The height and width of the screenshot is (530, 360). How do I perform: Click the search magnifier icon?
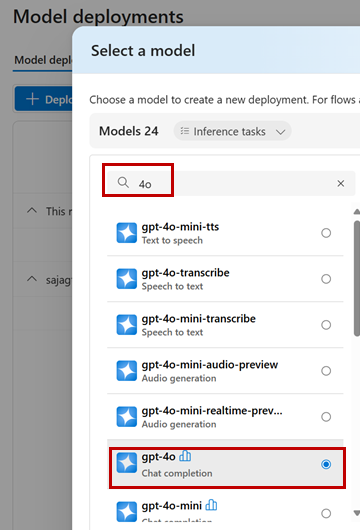pyautogui.click(x=123, y=183)
